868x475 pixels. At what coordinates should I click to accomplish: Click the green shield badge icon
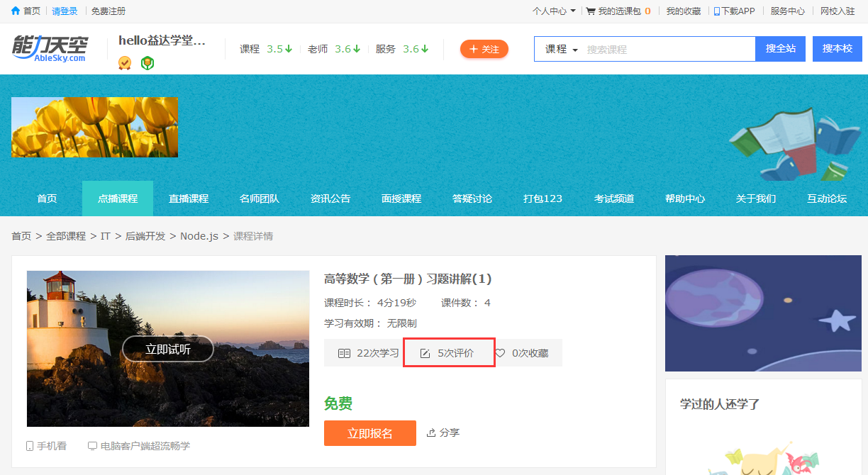(148, 63)
